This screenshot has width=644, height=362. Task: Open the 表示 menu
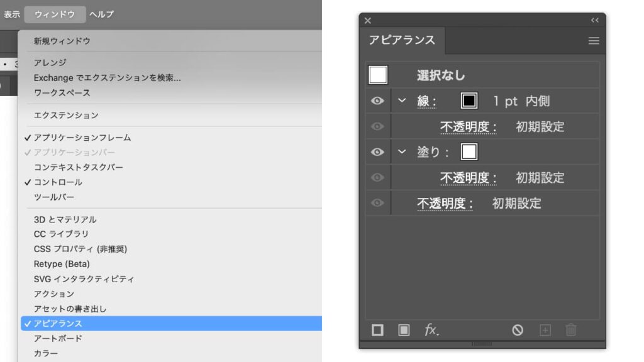[12, 14]
